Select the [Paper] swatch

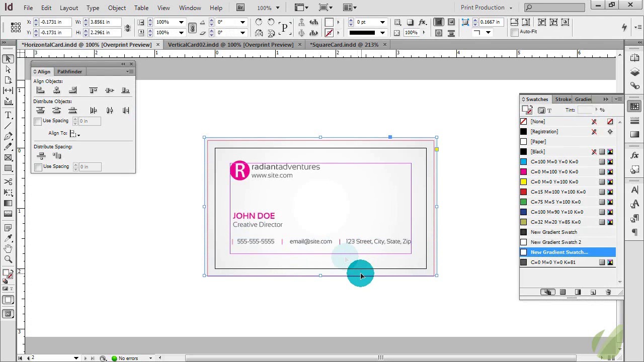568,142
